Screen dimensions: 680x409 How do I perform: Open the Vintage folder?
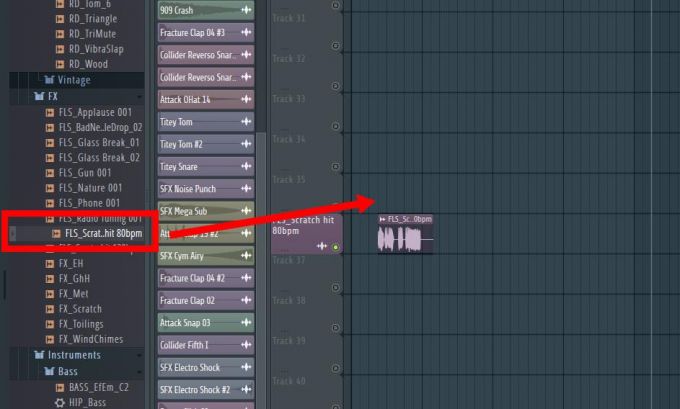[x=74, y=80]
